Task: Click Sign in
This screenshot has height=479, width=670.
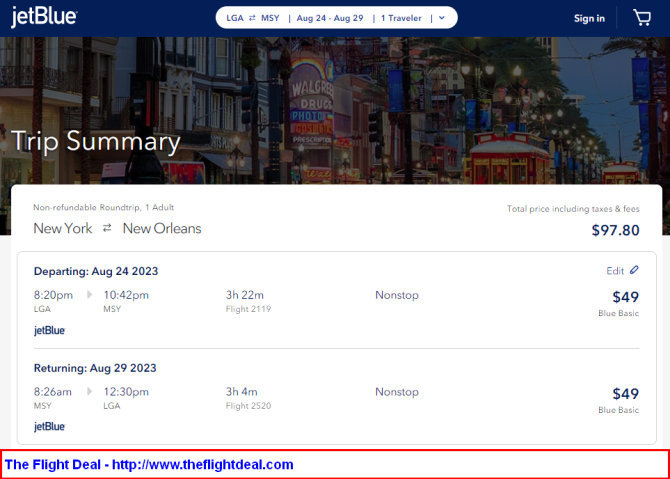Action: tap(589, 18)
